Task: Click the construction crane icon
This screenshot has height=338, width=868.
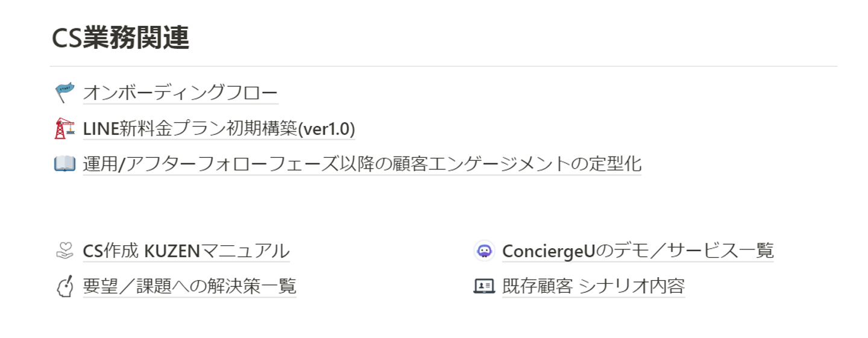Action: (64, 128)
